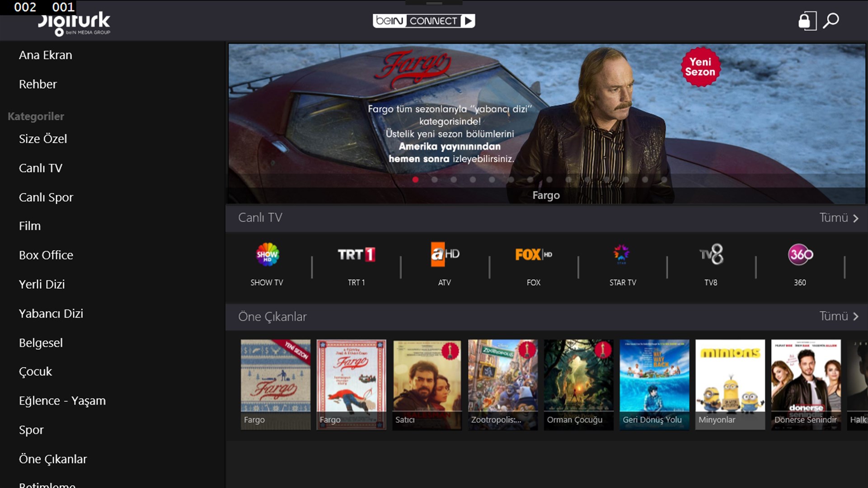Open the red-bordered Fargo poster

tap(352, 385)
